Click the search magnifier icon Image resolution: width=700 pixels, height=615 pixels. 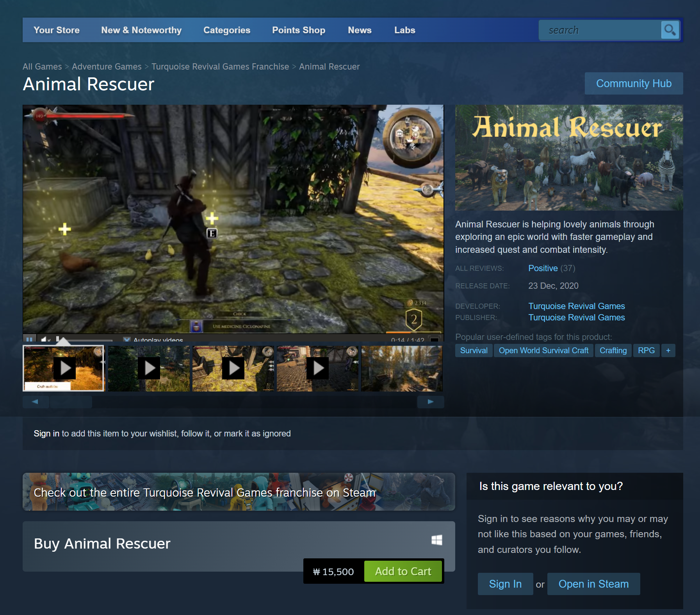click(x=670, y=30)
